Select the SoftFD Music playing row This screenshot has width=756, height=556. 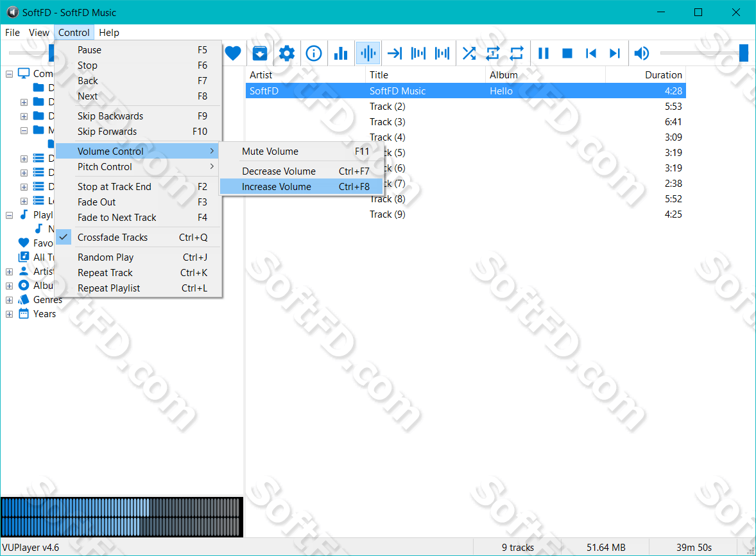coord(466,91)
